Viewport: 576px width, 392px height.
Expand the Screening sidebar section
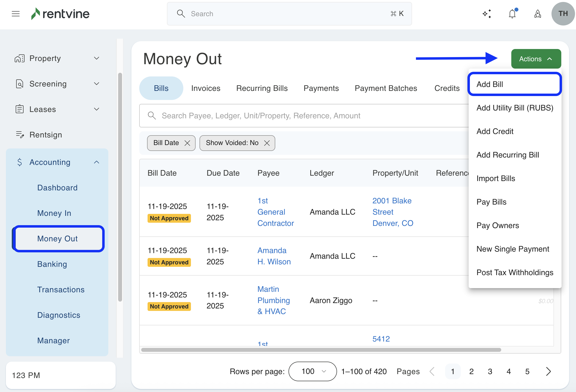[x=57, y=84]
